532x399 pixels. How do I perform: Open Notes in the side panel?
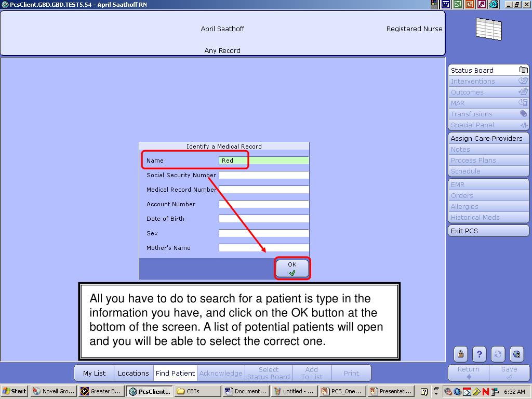click(x=488, y=149)
